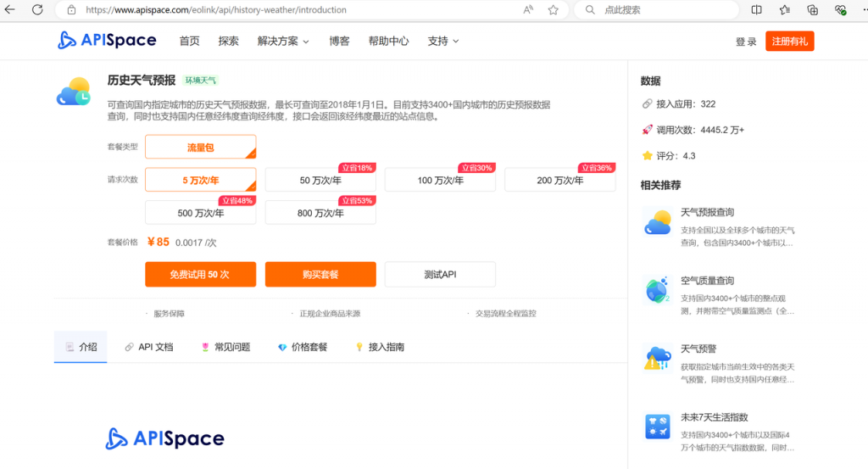Expand the 解决方案 dropdown menu
Image resolution: width=868 pixels, height=469 pixels.
tap(283, 41)
